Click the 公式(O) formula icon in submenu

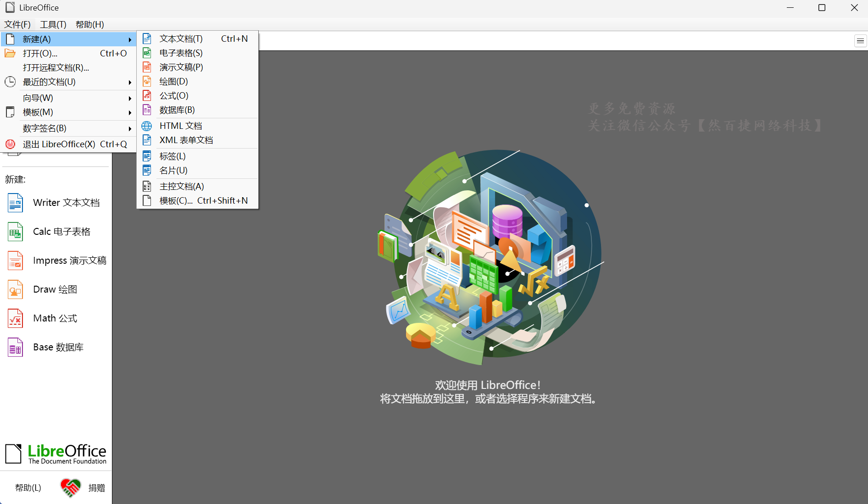pyautogui.click(x=147, y=95)
